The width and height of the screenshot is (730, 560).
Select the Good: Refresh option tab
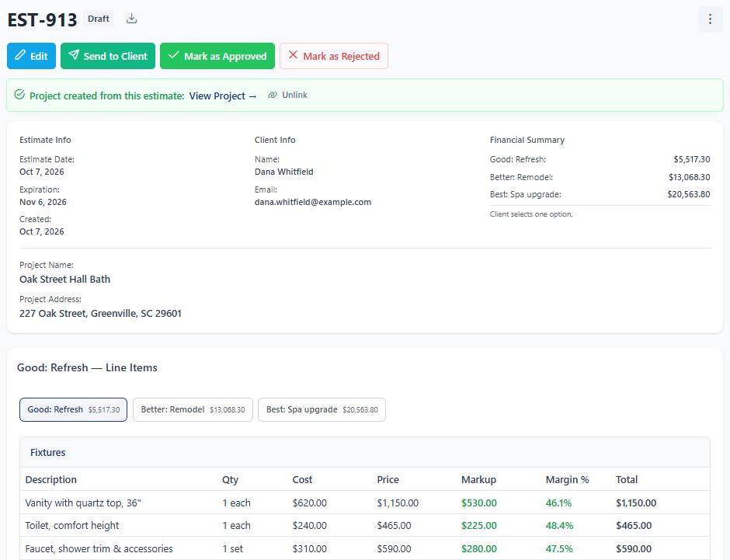(73, 409)
